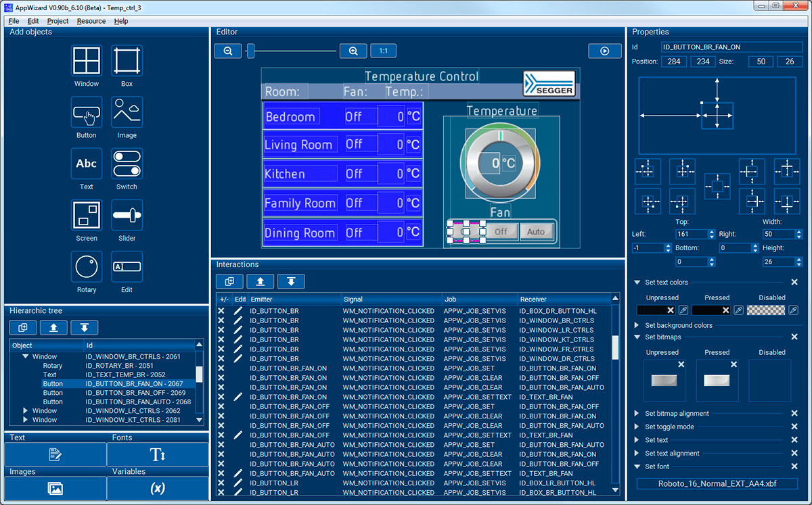This screenshot has height=505, width=812.
Task: Open the Images resource panel
Action: coord(55,488)
